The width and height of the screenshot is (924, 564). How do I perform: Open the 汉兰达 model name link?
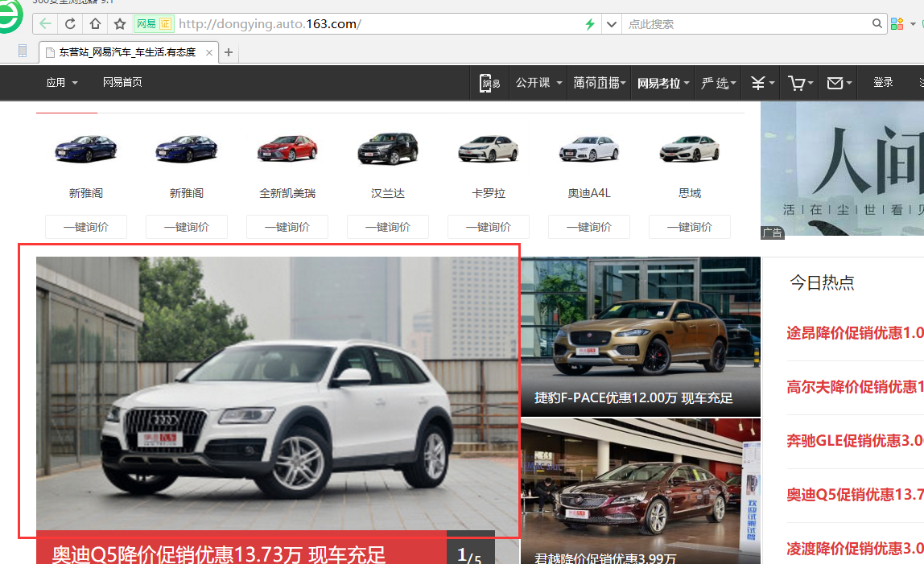[x=388, y=193]
